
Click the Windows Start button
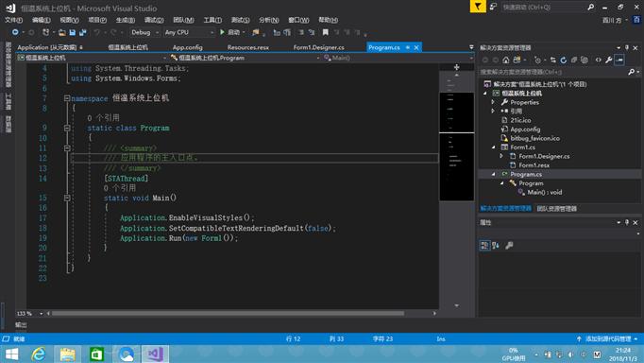tap(11, 354)
